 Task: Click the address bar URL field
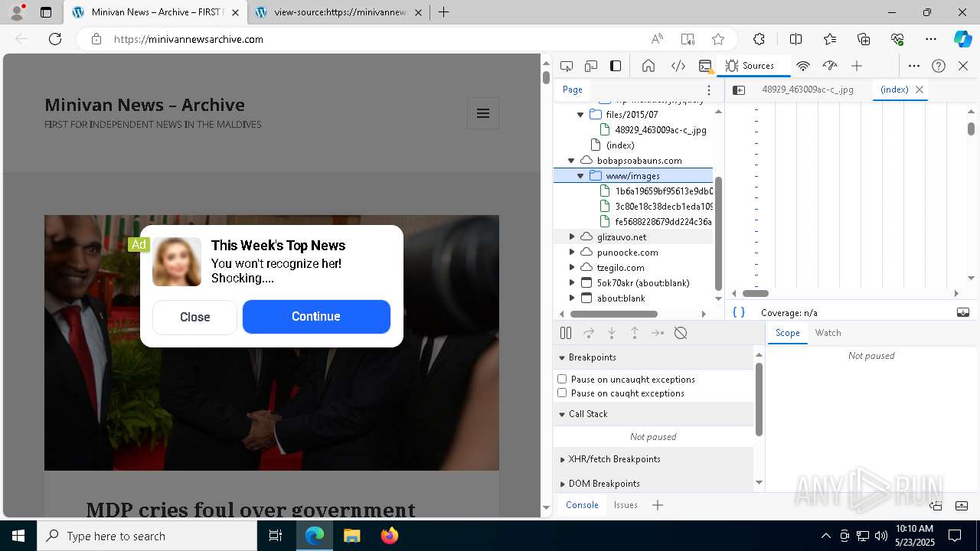379,39
